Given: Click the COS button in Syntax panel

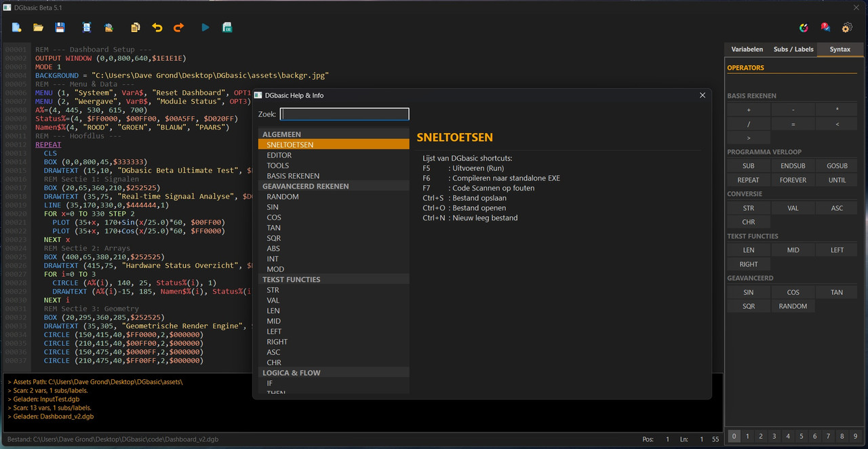Looking at the screenshot, I should (x=793, y=292).
